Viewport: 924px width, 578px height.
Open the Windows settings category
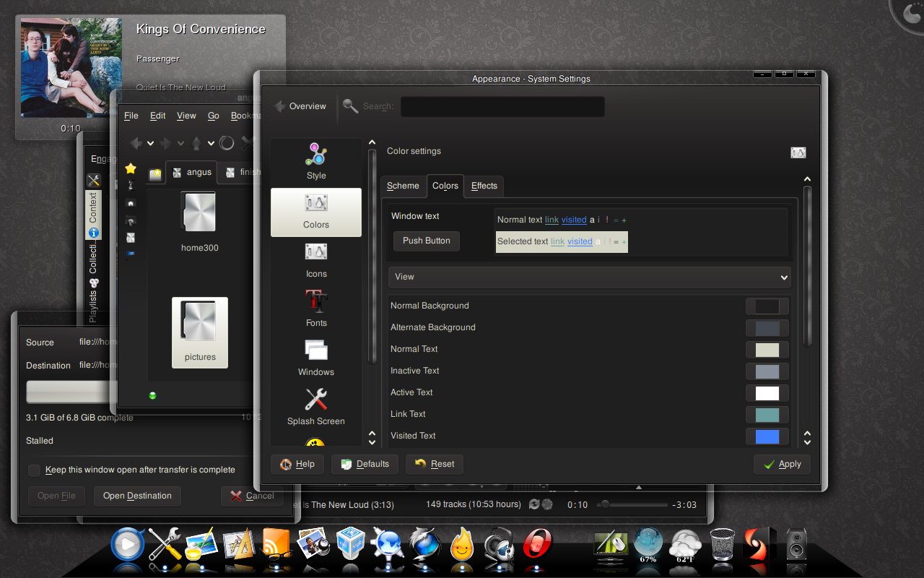click(x=316, y=360)
